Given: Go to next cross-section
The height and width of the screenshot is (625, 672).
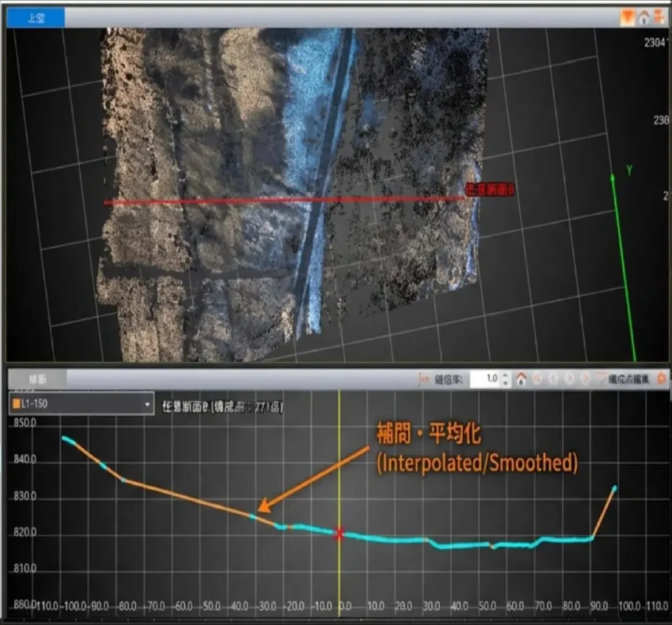Looking at the screenshot, I should coord(568,379).
